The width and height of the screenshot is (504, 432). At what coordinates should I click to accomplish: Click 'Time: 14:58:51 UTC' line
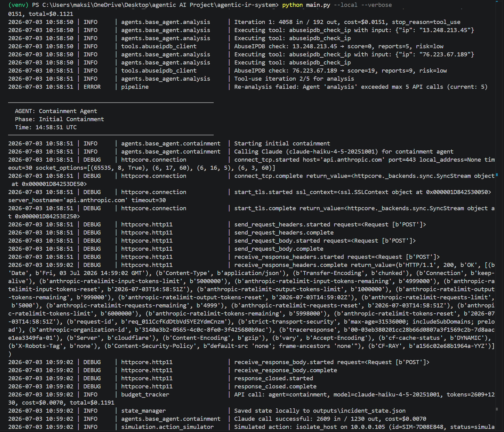[46, 127]
